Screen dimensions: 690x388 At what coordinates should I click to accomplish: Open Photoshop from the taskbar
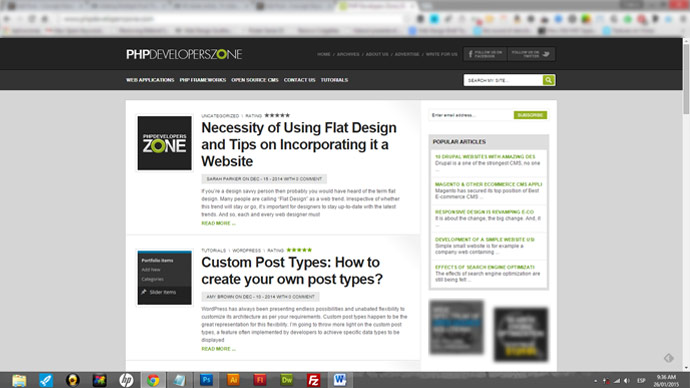click(206, 380)
